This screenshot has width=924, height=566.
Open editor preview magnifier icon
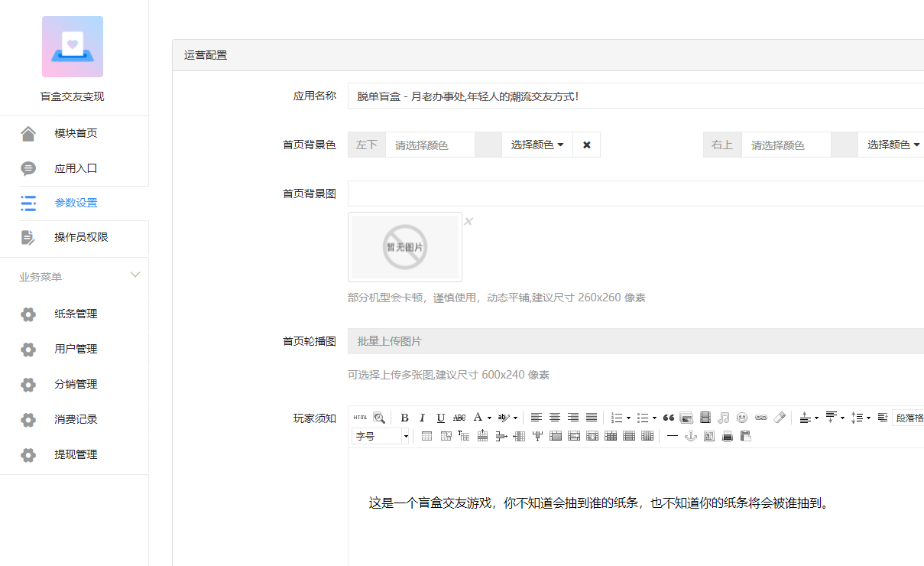coord(379,418)
